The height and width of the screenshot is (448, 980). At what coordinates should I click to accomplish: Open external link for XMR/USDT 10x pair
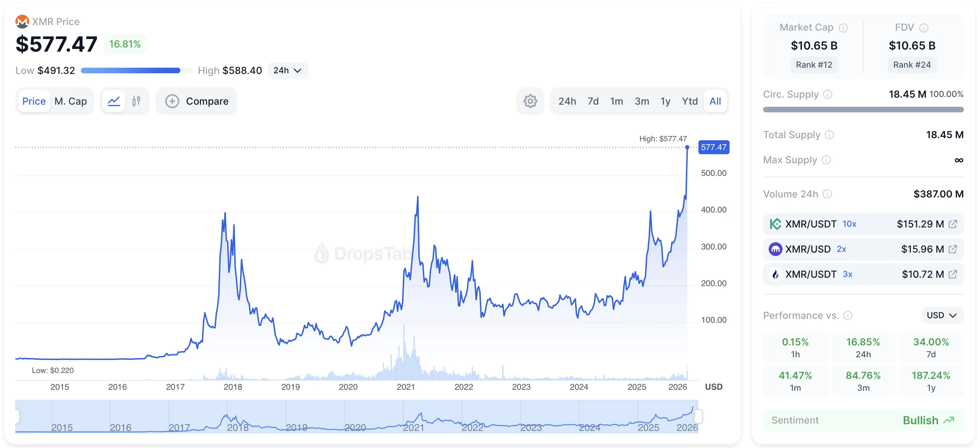point(952,224)
